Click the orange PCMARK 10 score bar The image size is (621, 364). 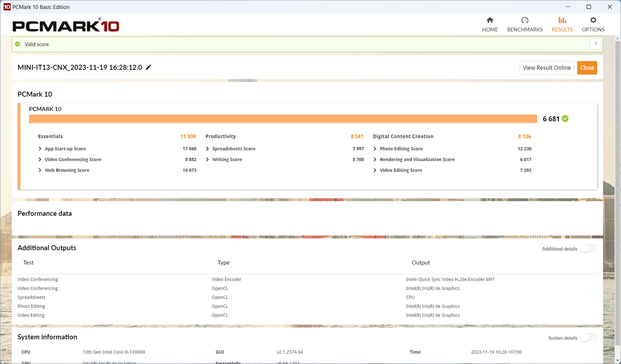(x=283, y=119)
